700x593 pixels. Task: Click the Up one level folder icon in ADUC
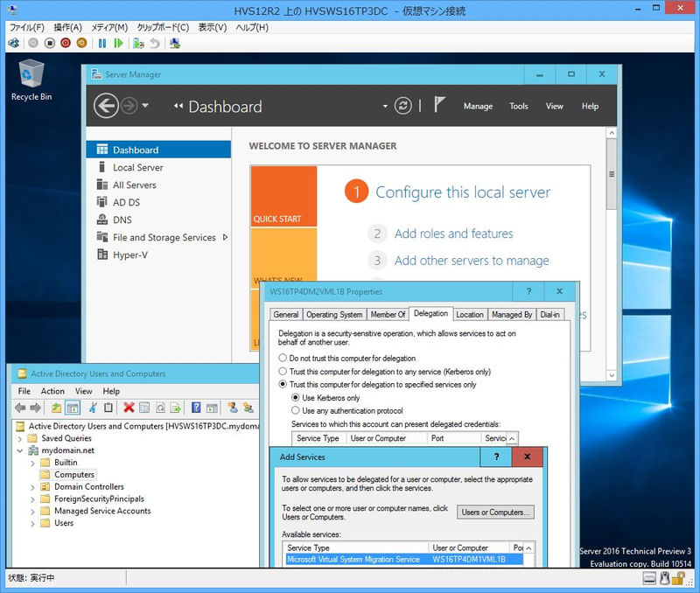[x=56, y=408]
